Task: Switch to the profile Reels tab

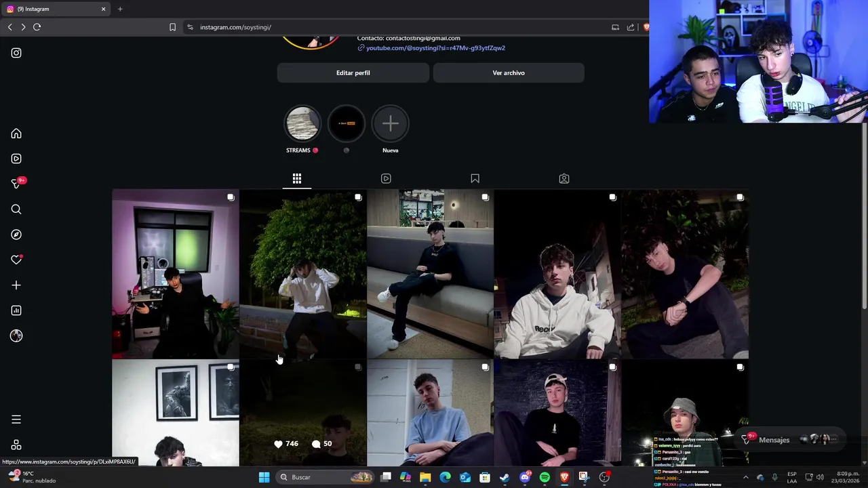Action: (386, 178)
